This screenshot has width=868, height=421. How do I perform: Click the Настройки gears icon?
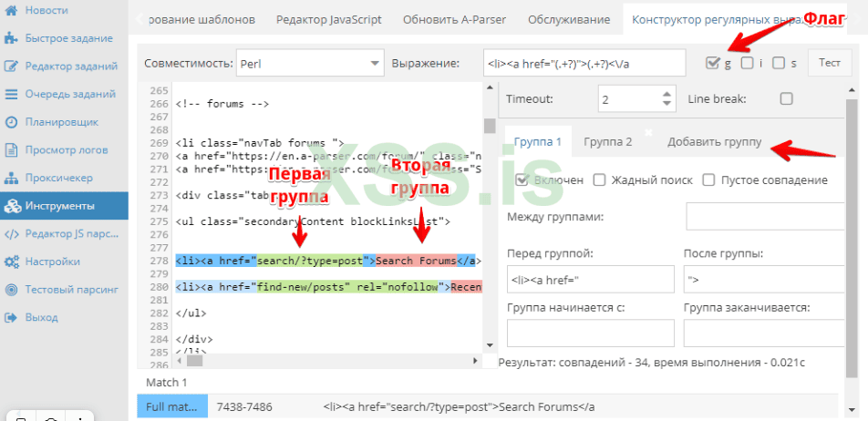pos(11,262)
